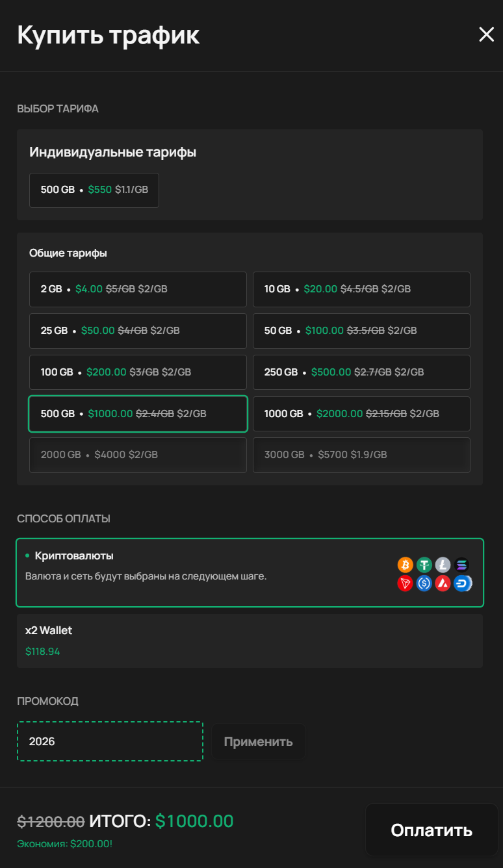Click the Solana icon
The width and height of the screenshot is (503, 868).
point(462,565)
